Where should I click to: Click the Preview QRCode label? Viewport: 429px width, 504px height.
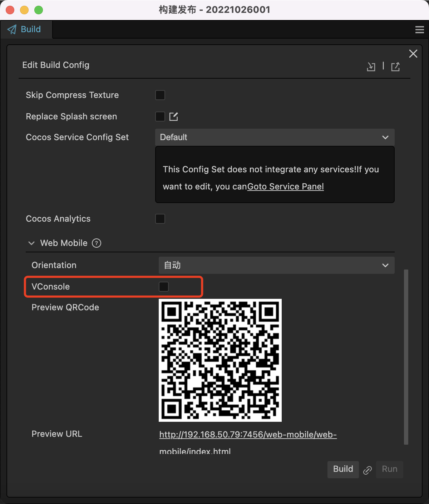65,307
